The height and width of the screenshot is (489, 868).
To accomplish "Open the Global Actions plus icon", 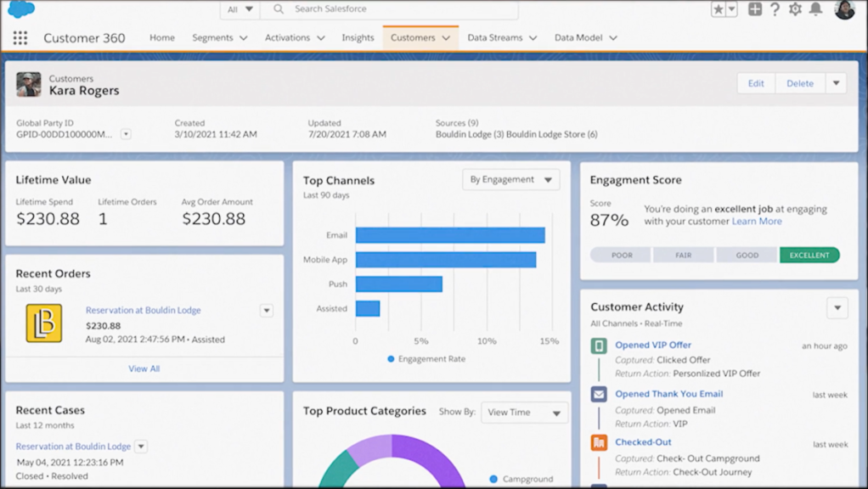I will point(754,9).
